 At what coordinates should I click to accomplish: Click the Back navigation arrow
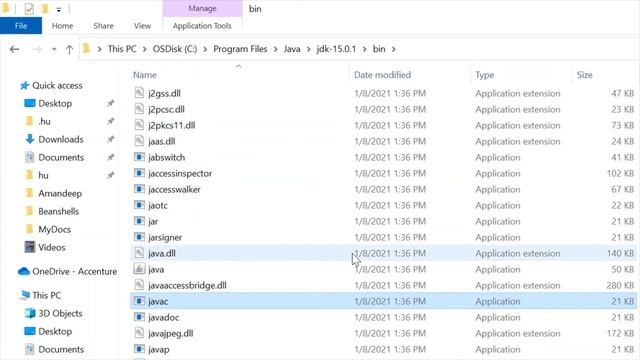pyautogui.click(x=14, y=49)
